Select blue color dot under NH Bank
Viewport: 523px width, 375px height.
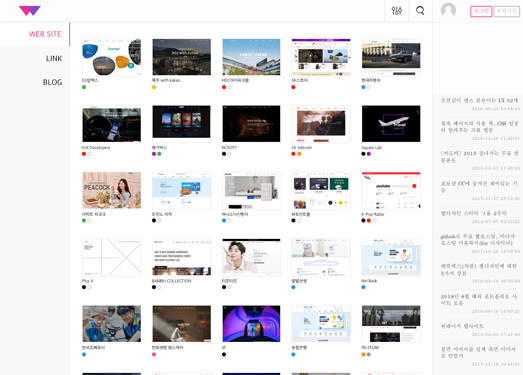[x=363, y=287]
